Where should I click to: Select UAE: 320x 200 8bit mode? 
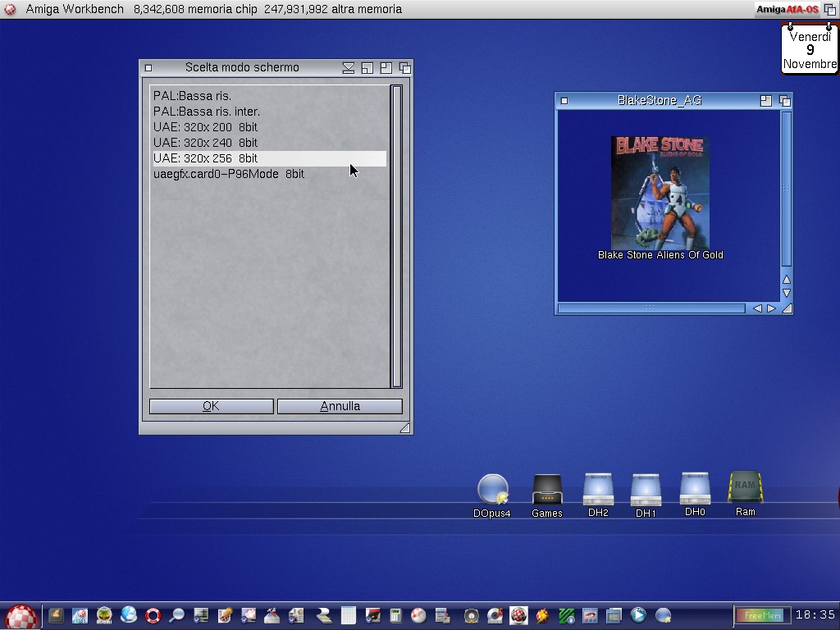point(205,127)
